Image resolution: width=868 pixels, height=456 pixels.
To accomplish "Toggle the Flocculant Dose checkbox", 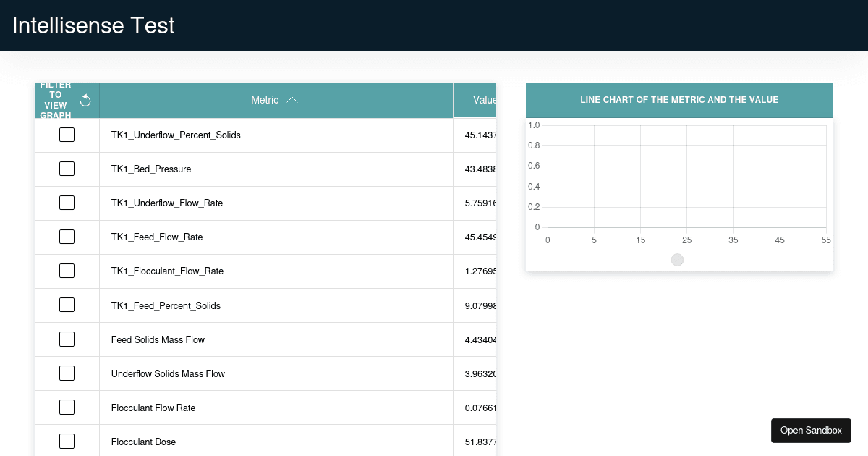I will [67, 441].
